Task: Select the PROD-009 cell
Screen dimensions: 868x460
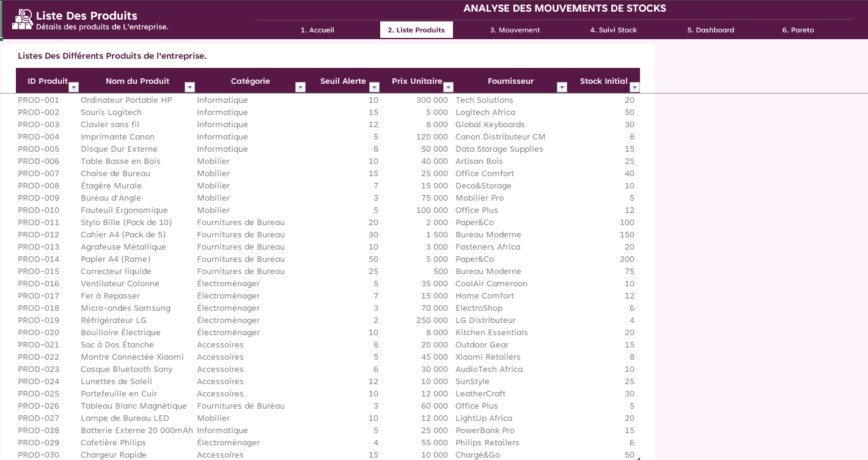Action: 47,198
